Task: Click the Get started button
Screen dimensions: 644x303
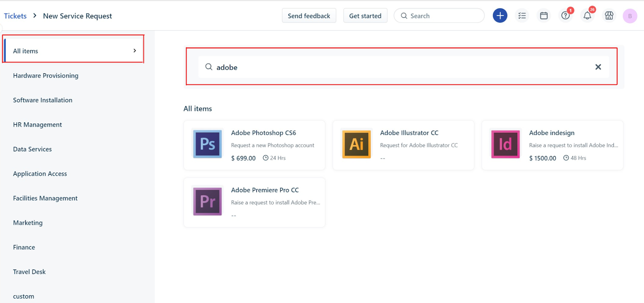Action: click(365, 16)
